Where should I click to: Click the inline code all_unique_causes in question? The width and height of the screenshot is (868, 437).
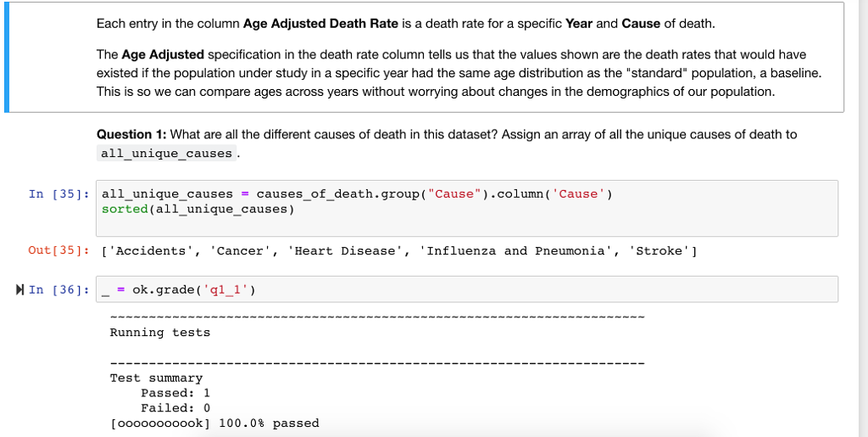167,153
